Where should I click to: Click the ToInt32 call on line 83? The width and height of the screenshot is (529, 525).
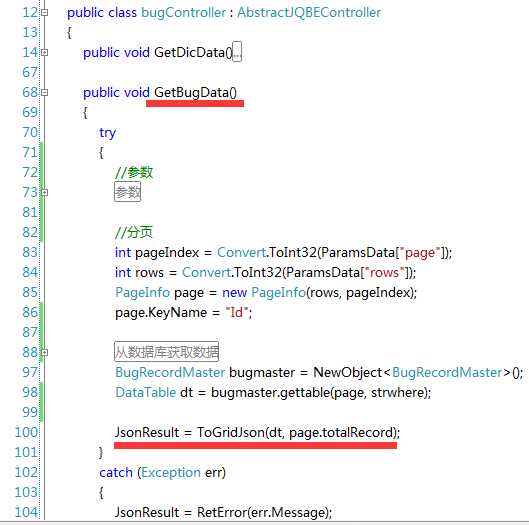[293, 253]
